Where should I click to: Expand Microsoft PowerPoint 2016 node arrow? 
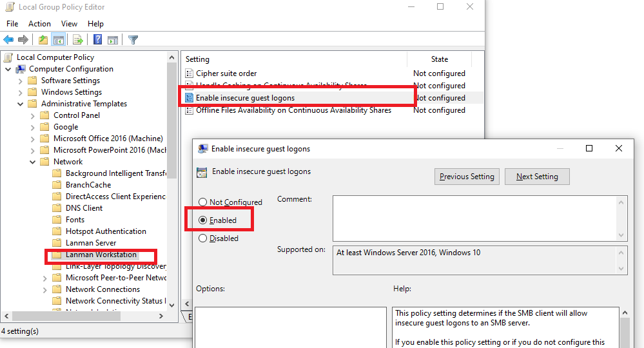click(x=33, y=150)
